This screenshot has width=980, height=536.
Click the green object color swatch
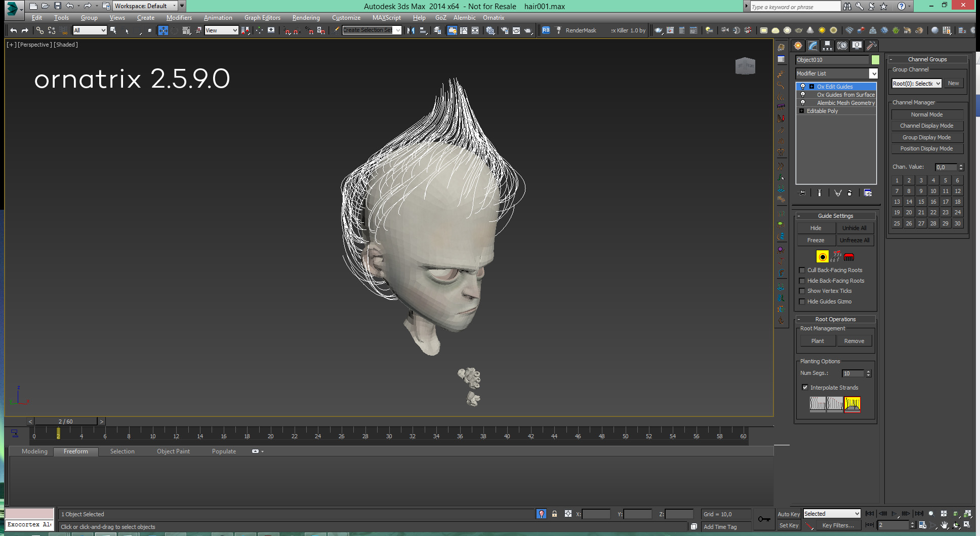pyautogui.click(x=875, y=60)
